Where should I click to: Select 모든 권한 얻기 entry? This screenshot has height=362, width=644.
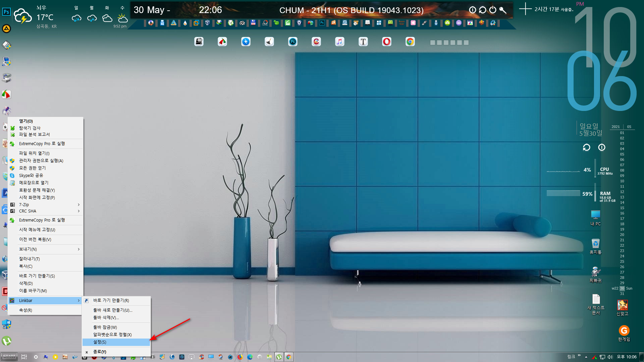(45, 168)
